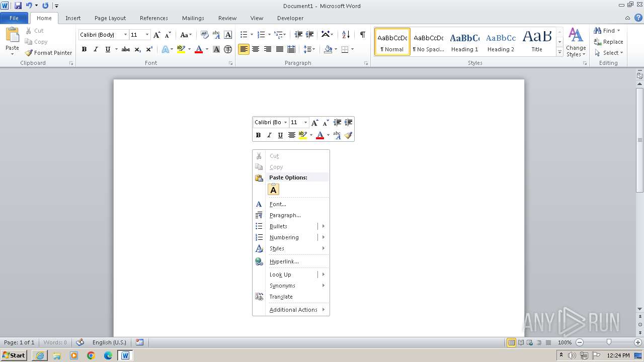This screenshot has width=644, height=362.
Task: Open Underline style dropdown arrow
Action: click(x=116, y=49)
